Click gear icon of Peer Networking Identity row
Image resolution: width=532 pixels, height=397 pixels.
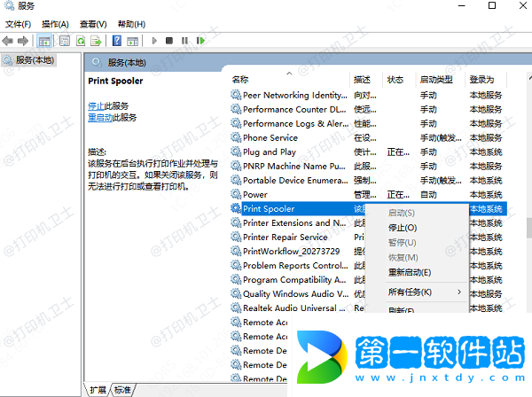pos(236,95)
